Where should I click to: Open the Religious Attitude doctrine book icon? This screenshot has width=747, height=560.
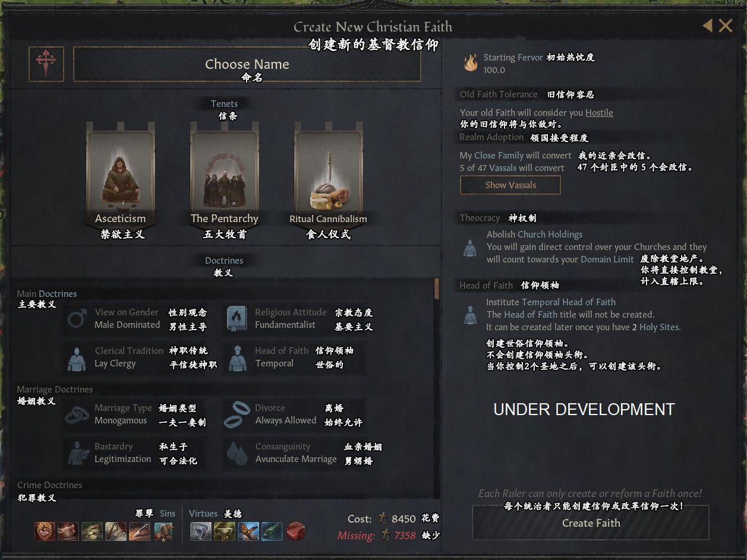237,319
